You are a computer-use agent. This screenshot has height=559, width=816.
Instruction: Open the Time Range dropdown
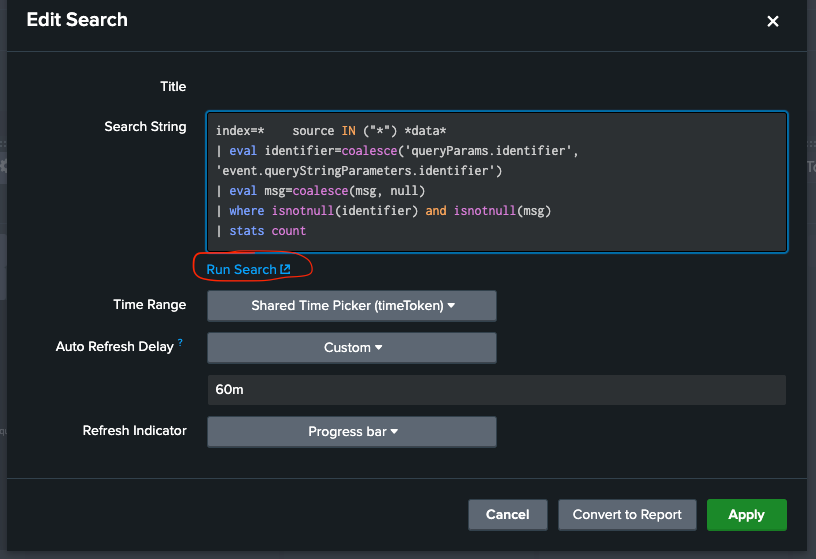(351, 306)
